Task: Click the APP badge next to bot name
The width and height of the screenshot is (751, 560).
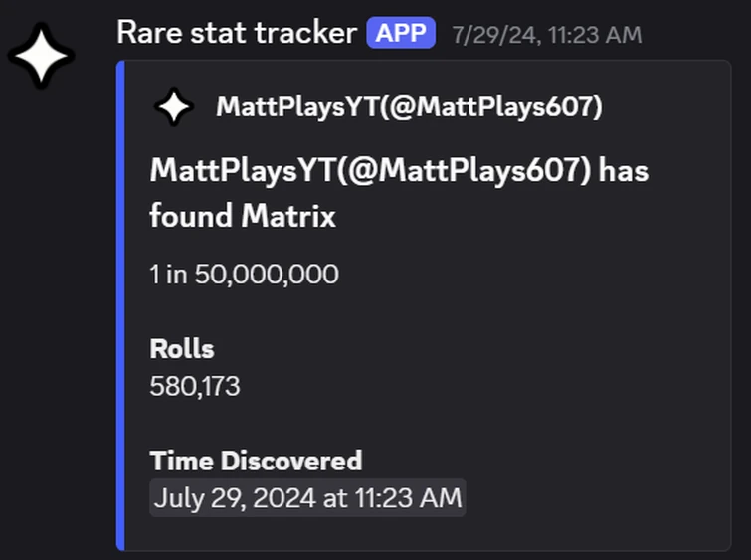Action: point(402,33)
